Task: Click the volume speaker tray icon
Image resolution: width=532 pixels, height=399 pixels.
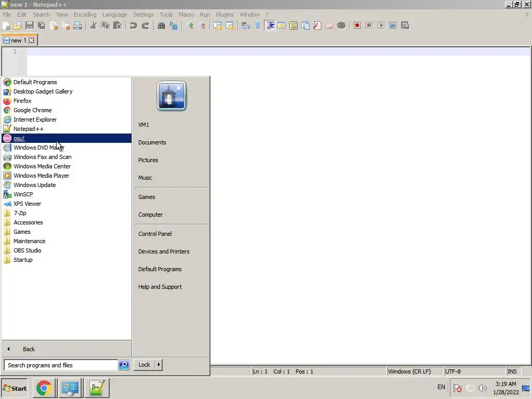Action: tap(482, 388)
